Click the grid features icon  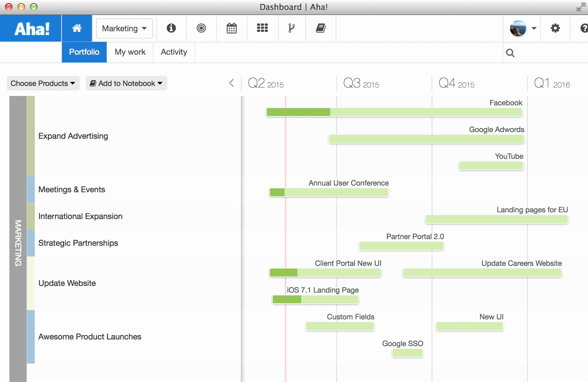(262, 28)
